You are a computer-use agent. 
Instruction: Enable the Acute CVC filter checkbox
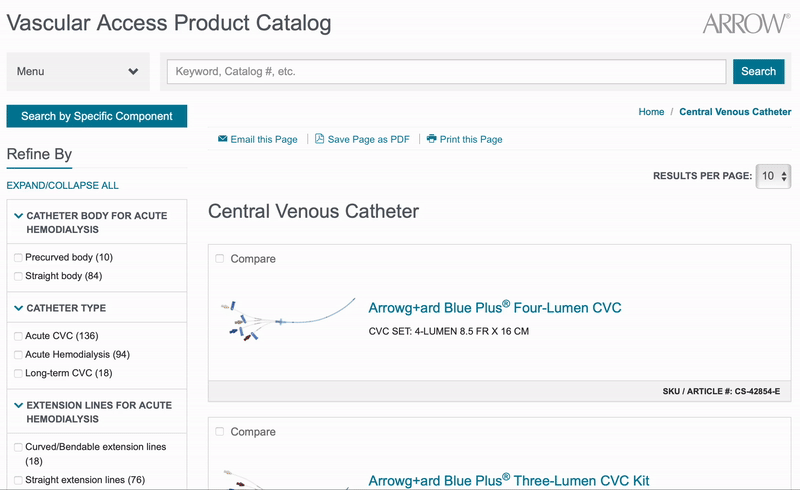click(18, 336)
